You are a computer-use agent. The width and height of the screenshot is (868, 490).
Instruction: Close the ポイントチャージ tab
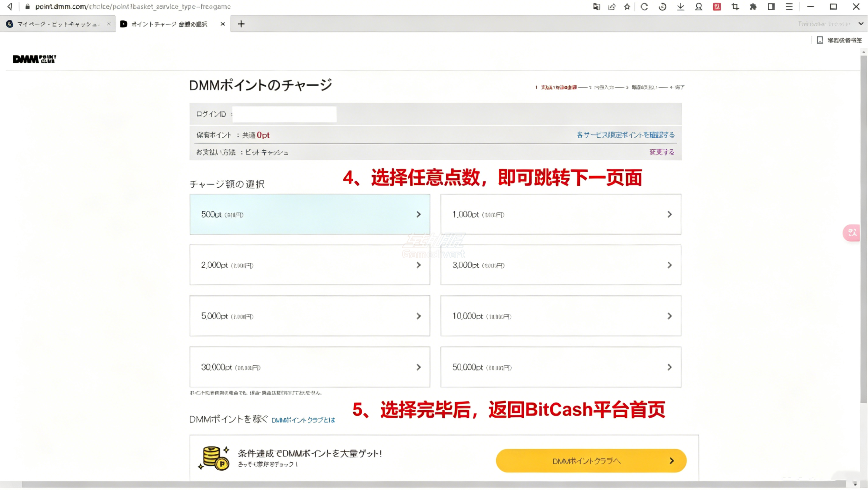[x=223, y=24]
